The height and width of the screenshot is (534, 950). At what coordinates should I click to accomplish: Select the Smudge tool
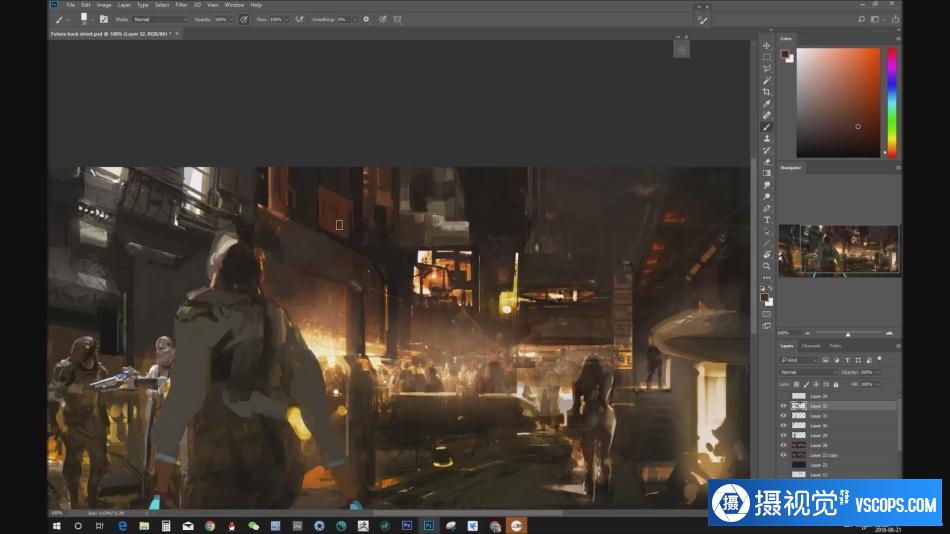[766, 185]
